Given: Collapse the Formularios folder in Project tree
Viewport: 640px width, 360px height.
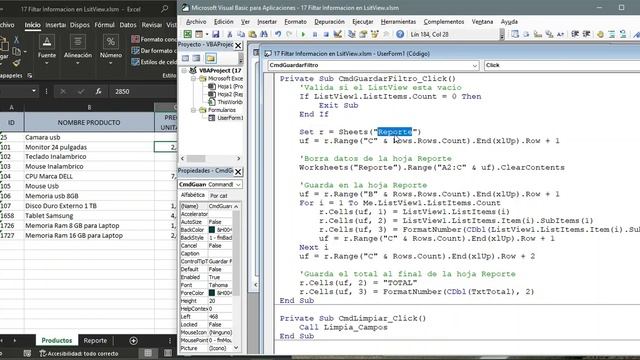Looking at the screenshot, I should coord(193,110).
